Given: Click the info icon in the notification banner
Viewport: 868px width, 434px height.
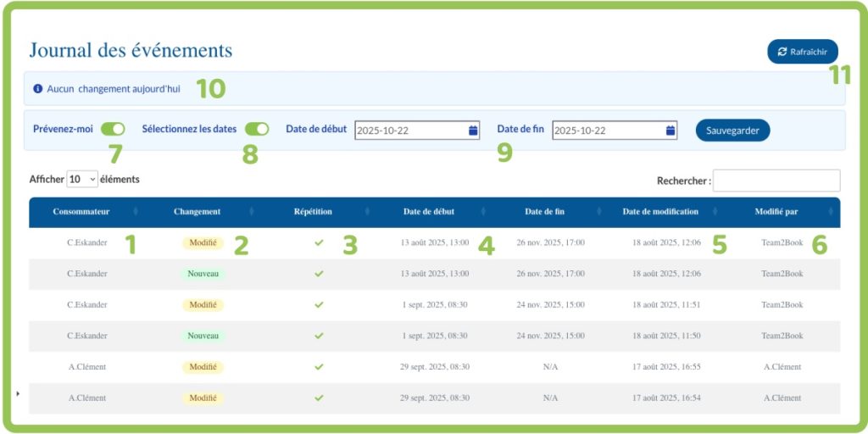Looking at the screenshot, I should point(37,88).
